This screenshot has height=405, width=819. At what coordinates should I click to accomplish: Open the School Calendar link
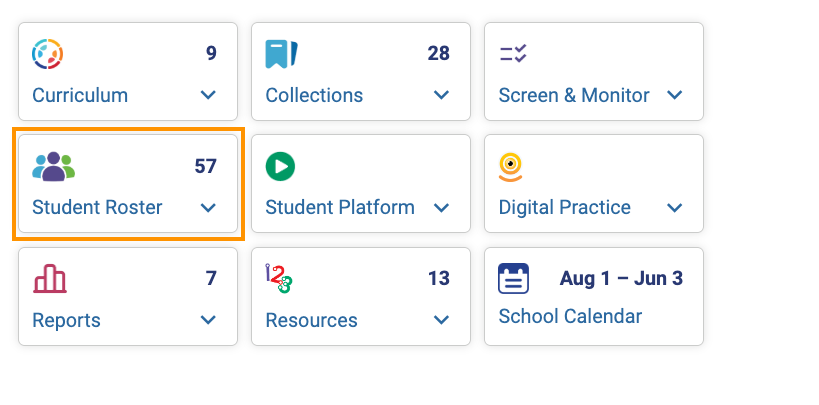click(570, 316)
